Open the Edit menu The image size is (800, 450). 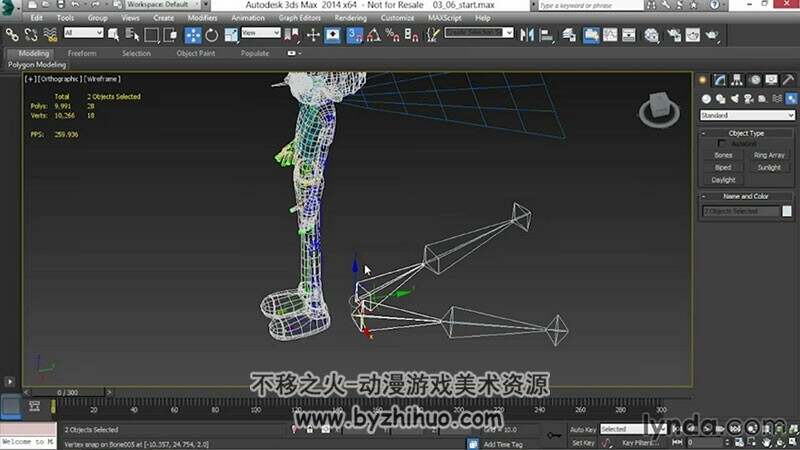click(x=37, y=18)
